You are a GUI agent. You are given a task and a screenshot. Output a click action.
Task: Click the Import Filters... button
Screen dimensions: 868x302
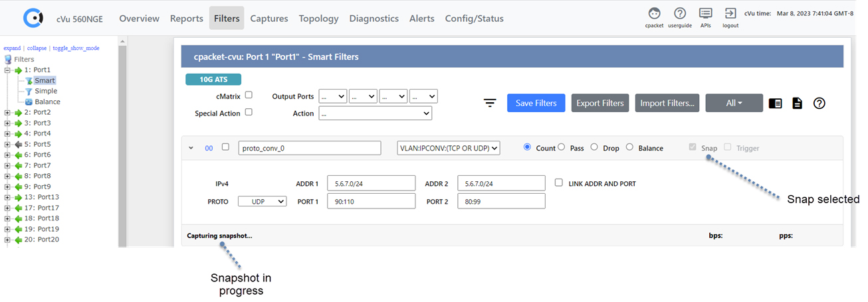[x=667, y=103]
